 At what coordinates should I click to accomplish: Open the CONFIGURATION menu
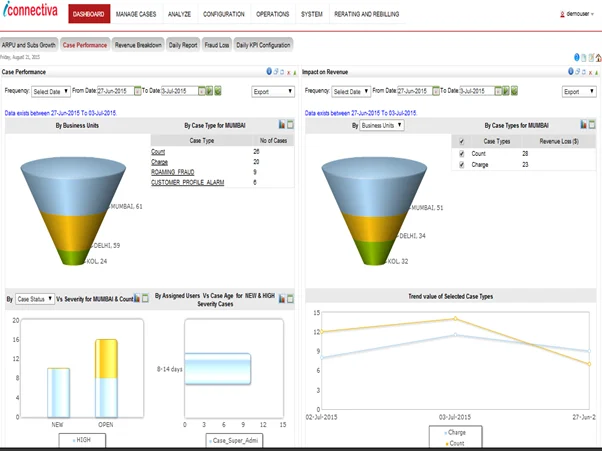point(223,14)
